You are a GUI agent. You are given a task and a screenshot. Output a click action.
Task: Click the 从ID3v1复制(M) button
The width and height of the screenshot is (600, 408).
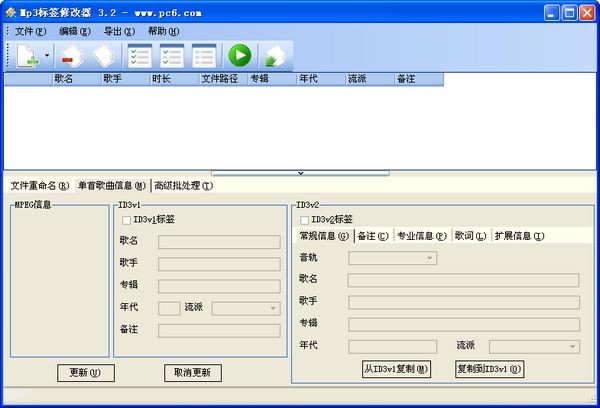[x=396, y=369]
